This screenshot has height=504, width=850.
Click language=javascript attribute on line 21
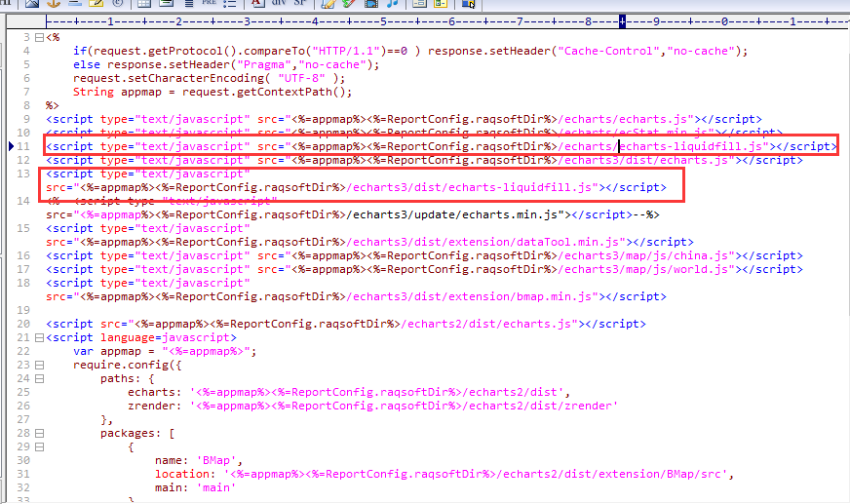point(166,337)
